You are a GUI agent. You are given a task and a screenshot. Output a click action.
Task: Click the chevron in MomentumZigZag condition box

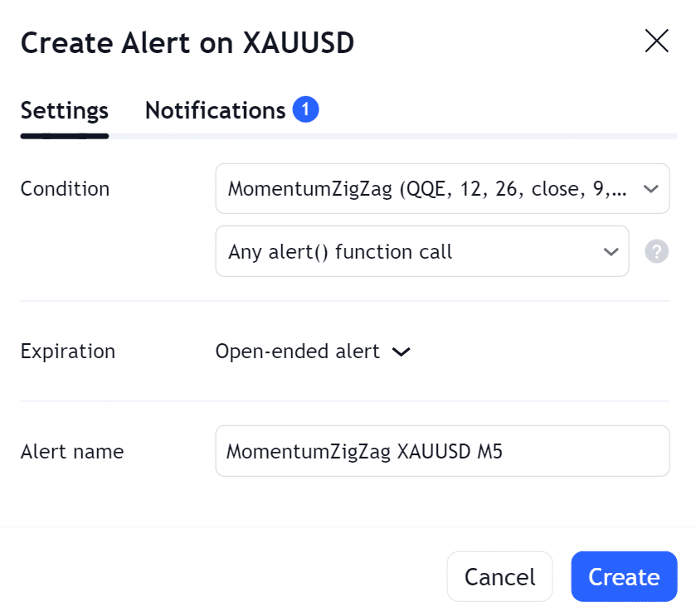(650, 189)
